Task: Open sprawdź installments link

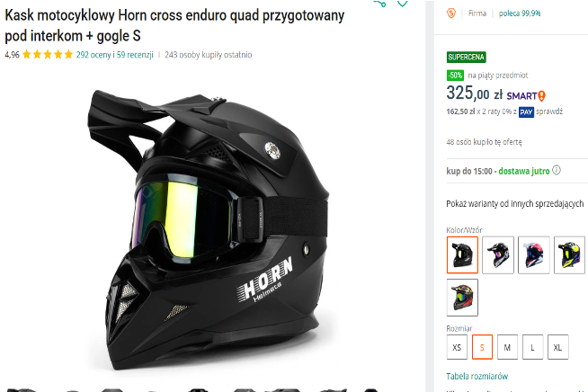Action: [549, 111]
